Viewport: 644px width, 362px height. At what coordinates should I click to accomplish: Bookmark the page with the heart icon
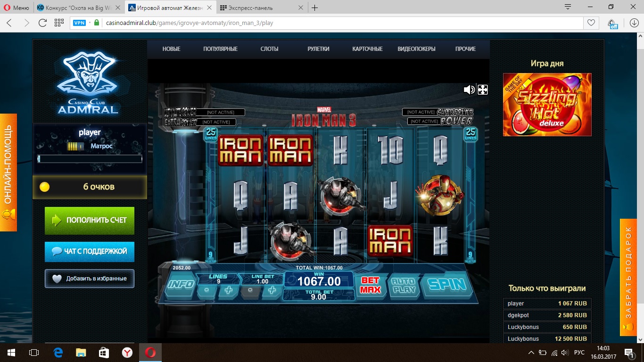[590, 23]
